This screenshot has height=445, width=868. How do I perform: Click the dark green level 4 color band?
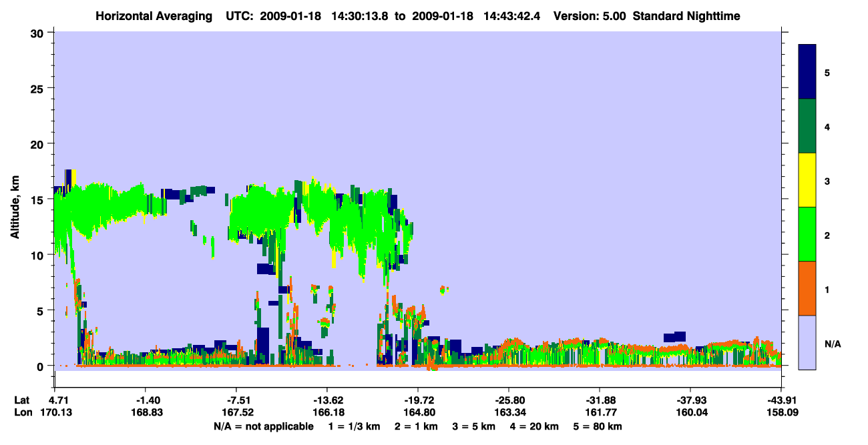click(807, 126)
